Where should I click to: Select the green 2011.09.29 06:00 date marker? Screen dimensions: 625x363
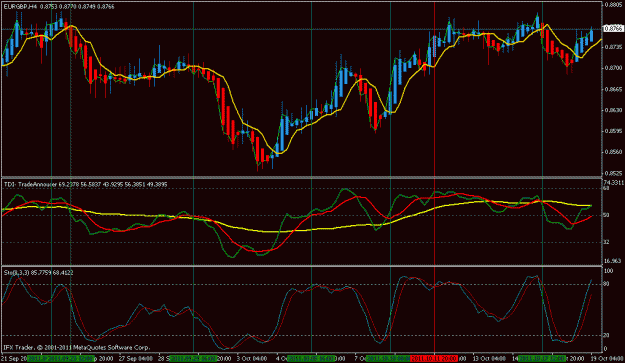point(193,359)
